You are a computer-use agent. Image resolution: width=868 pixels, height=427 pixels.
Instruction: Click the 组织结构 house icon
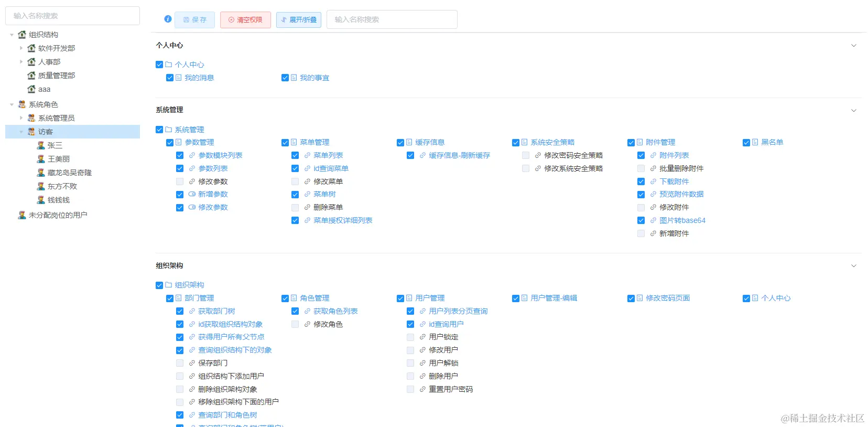point(22,35)
